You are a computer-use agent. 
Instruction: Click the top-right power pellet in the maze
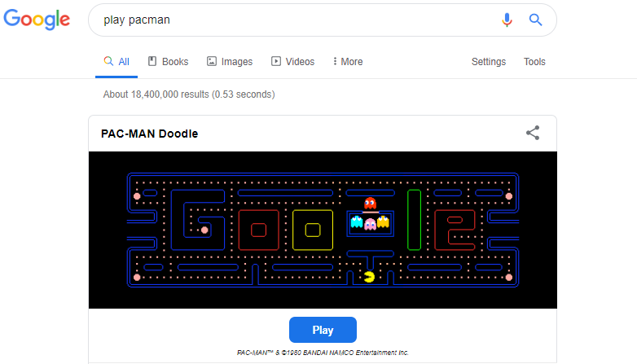click(508, 196)
